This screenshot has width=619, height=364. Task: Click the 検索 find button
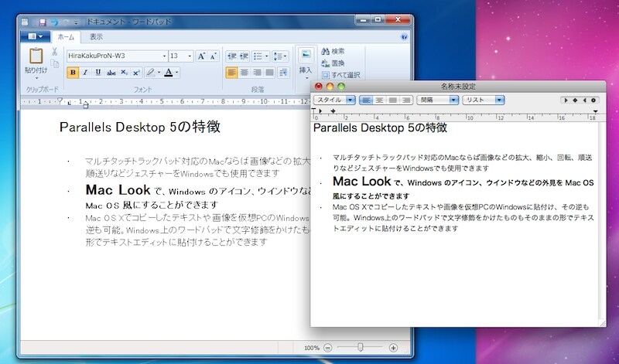point(333,51)
